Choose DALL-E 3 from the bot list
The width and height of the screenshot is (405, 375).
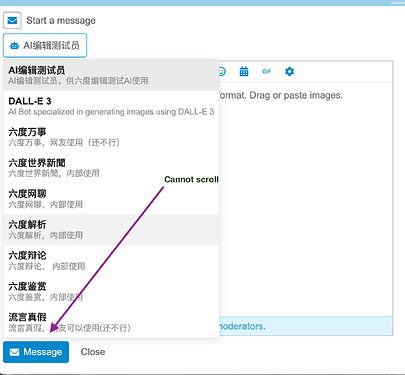coord(111,106)
